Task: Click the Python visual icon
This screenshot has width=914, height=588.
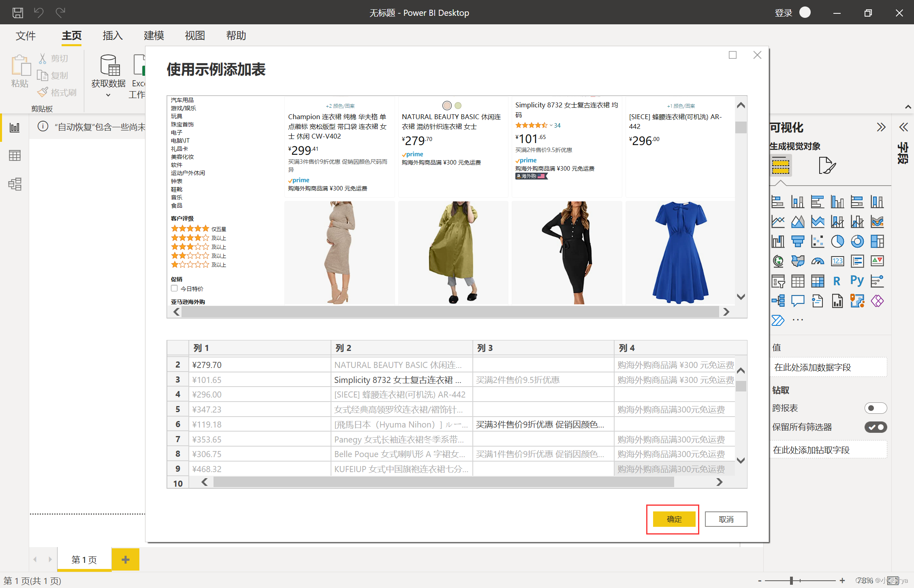Action: click(x=857, y=280)
